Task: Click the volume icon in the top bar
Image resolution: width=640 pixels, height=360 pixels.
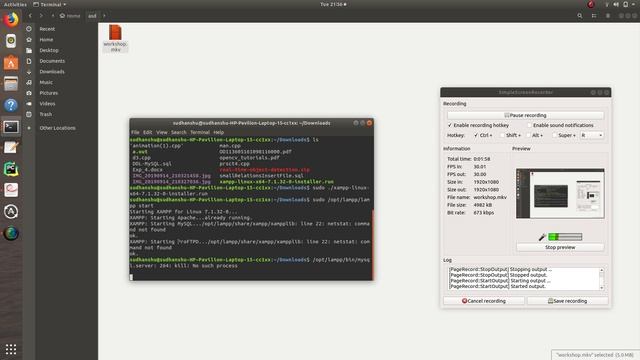Action: pyautogui.click(x=616, y=4)
